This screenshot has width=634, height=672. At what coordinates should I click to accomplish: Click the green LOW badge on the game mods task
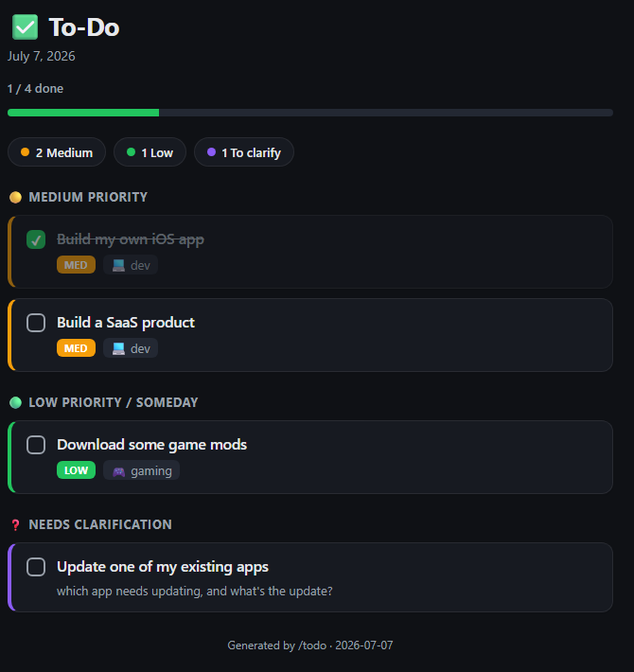tap(76, 470)
